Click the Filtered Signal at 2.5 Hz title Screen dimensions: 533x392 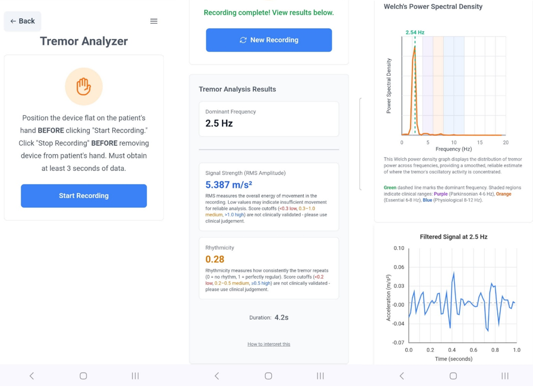[454, 237]
